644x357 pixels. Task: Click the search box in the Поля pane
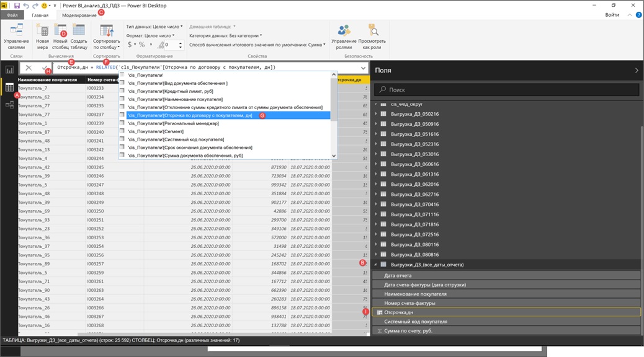[506, 89]
